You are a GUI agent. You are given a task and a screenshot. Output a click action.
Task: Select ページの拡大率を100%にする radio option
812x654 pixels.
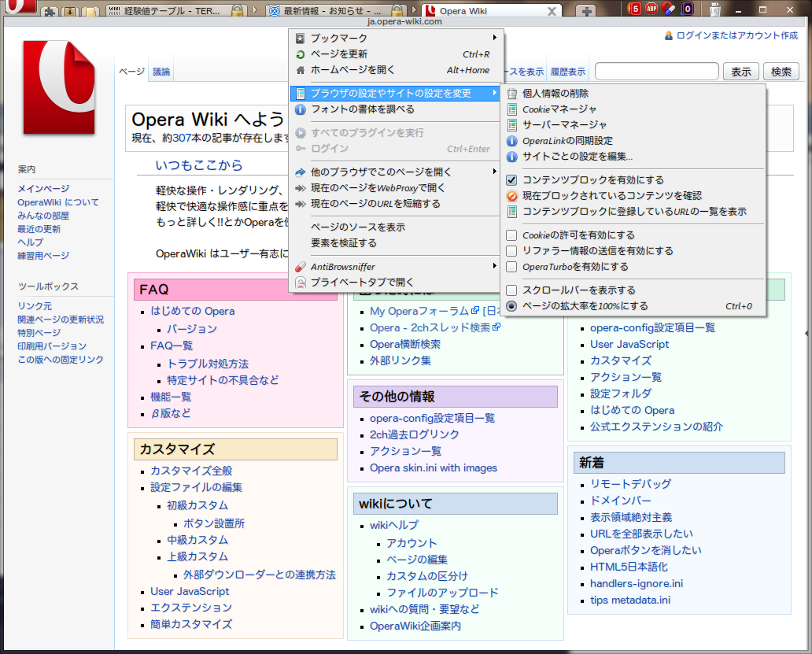pos(511,306)
